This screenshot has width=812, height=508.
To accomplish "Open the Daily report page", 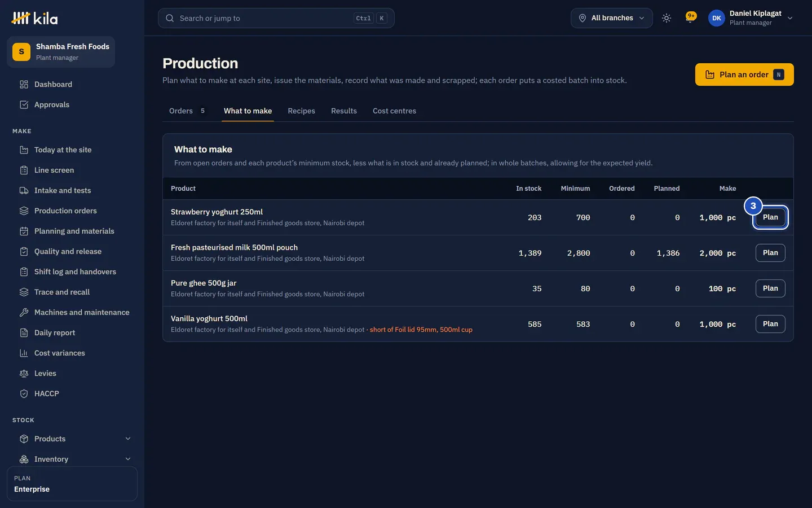I will 72,333.
